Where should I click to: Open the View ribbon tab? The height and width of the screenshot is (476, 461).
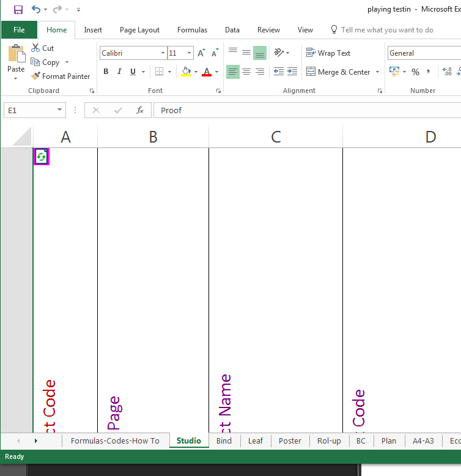click(x=305, y=30)
